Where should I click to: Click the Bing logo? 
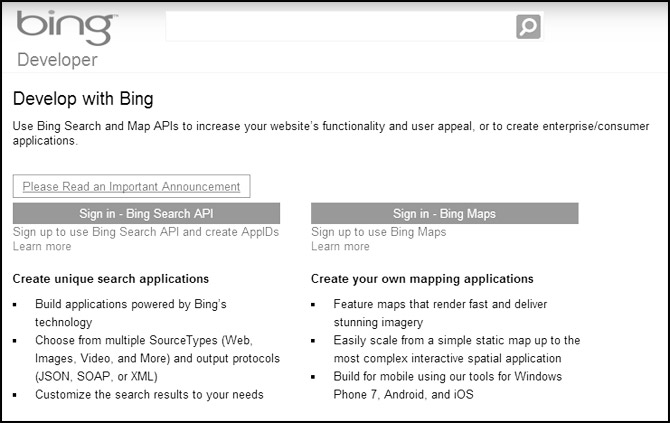pyautogui.click(x=67, y=28)
